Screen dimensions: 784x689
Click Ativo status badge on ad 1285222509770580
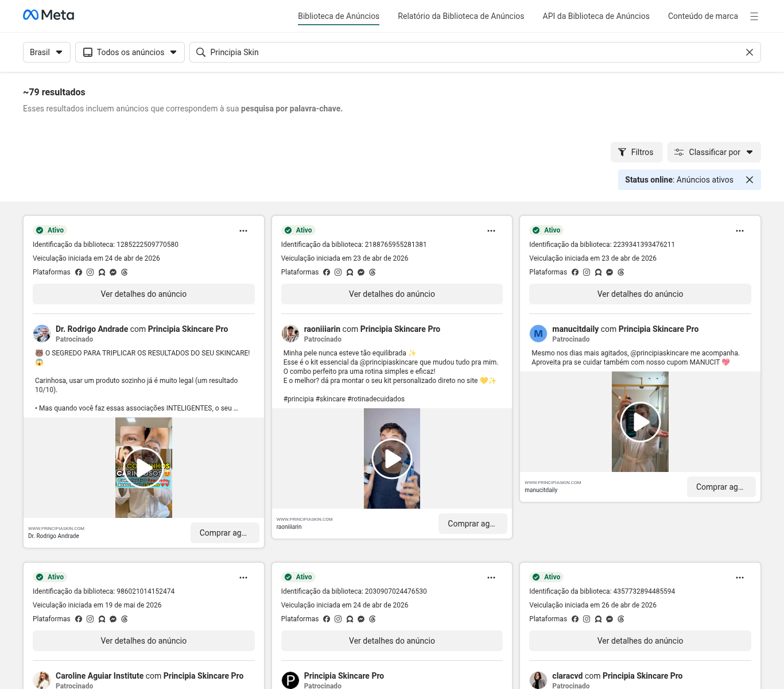tap(50, 230)
